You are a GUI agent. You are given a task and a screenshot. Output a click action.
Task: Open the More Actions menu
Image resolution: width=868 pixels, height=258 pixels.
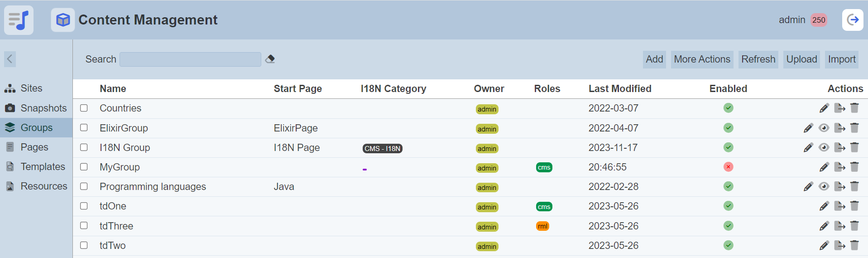coord(702,59)
